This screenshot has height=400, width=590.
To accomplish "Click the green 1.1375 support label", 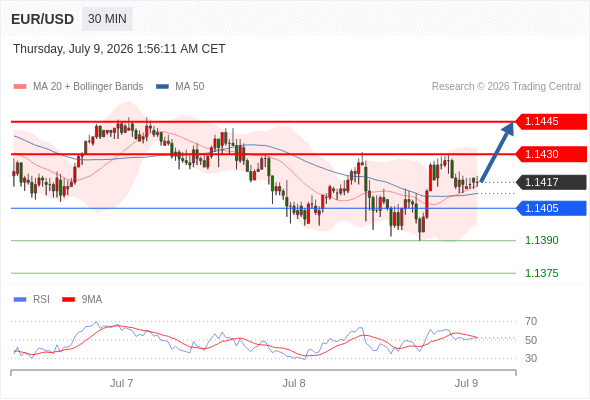I will (541, 273).
